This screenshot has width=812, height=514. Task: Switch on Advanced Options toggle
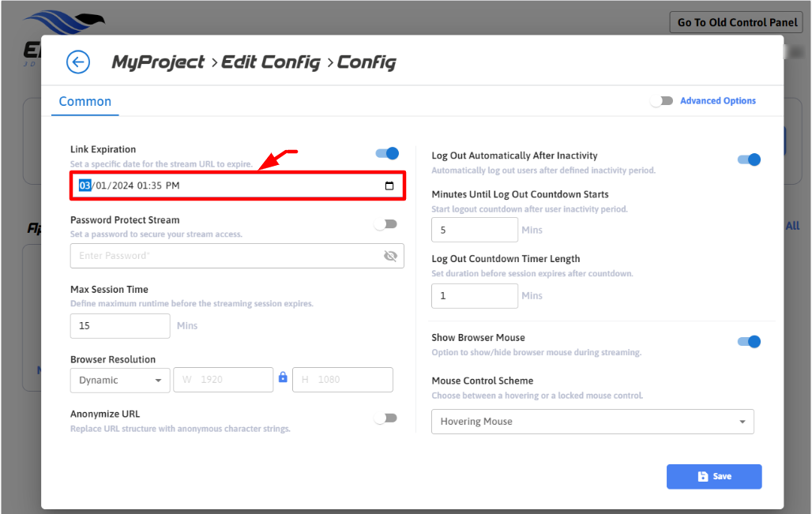coord(661,101)
